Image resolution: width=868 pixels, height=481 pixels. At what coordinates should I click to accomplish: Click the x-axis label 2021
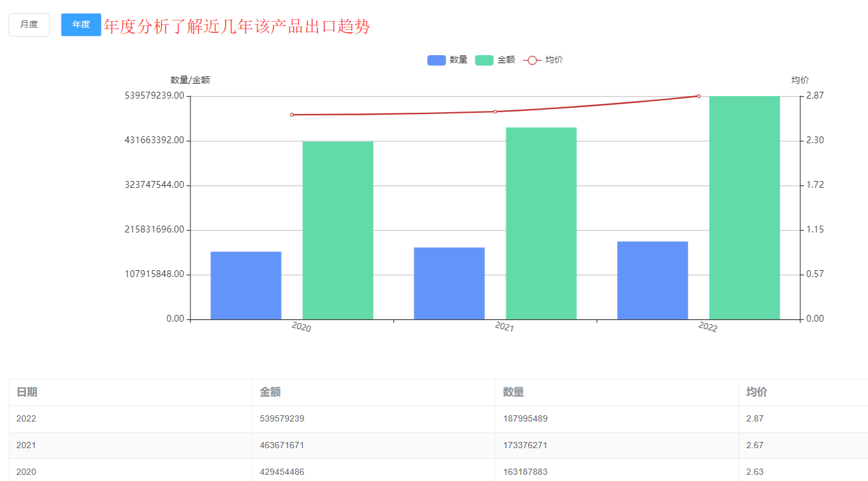coord(505,327)
